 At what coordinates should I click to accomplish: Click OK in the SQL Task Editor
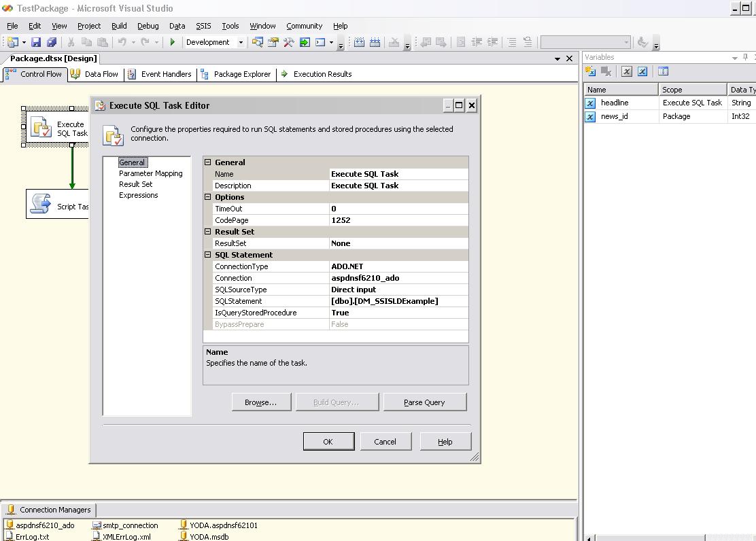point(328,442)
